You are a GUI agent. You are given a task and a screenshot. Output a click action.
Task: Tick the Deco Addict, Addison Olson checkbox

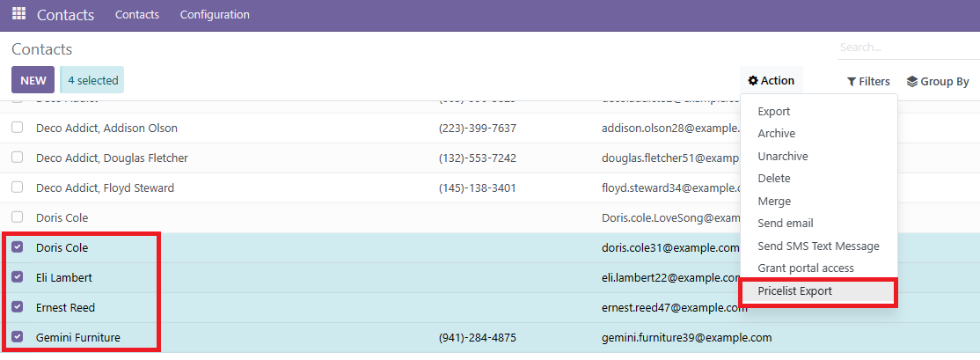coord(18,128)
